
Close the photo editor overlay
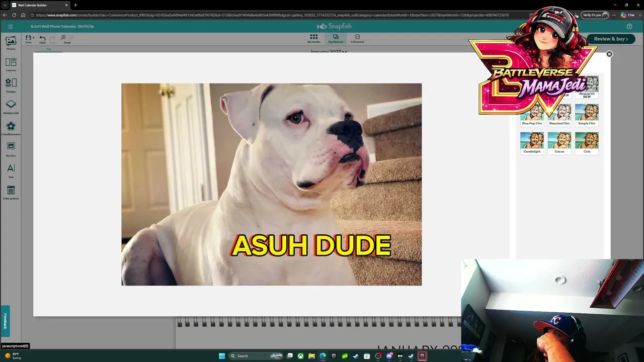(609, 54)
